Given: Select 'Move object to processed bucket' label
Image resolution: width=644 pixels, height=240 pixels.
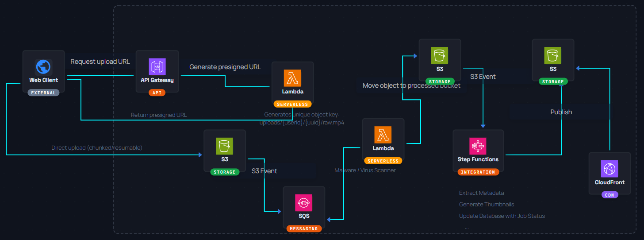Looking at the screenshot, I should pos(411,85).
